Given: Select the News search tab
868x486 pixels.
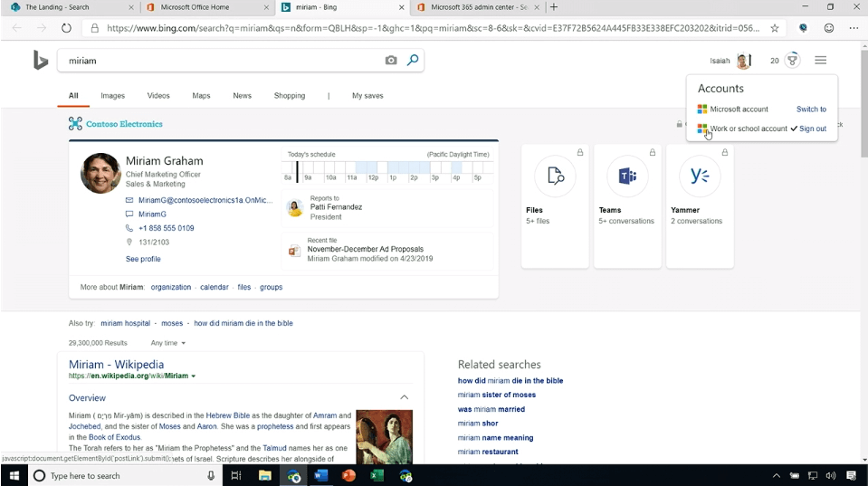Looking at the screenshot, I should (242, 96).
